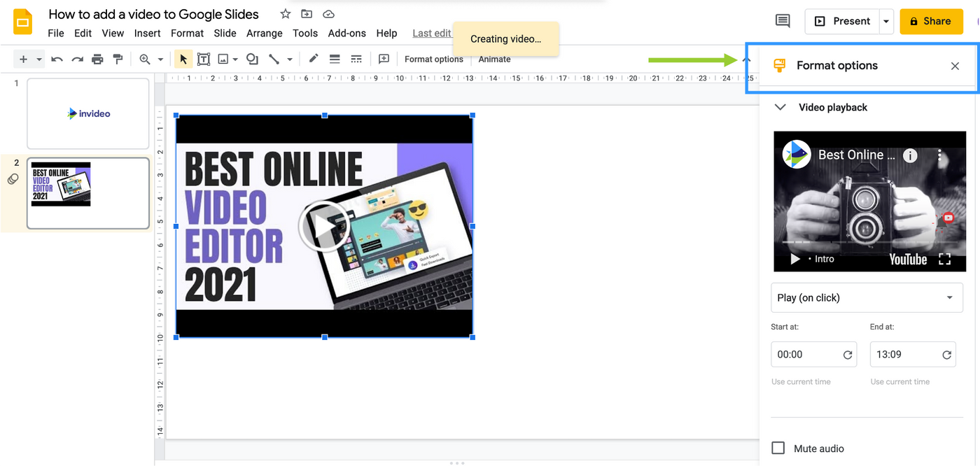Screen dimensions: 980x466
Task: Click the zoom tool
Action: click(146, 59)
